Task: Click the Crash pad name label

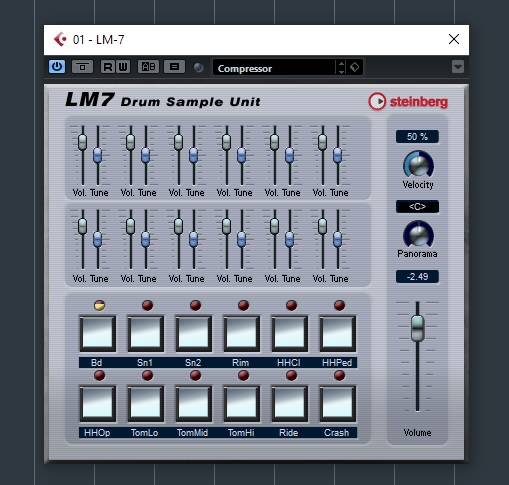Action: click(x=337, y=433)
